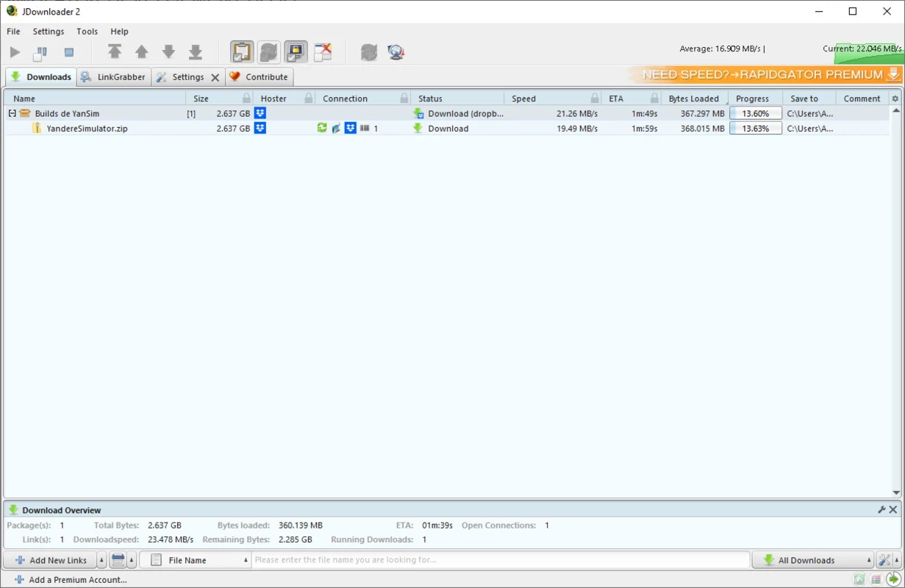Screen dimensions: 905x588
Task: Click the package progress bar at 13.60%
Action: pyautogui.click(x=756, y=113)
